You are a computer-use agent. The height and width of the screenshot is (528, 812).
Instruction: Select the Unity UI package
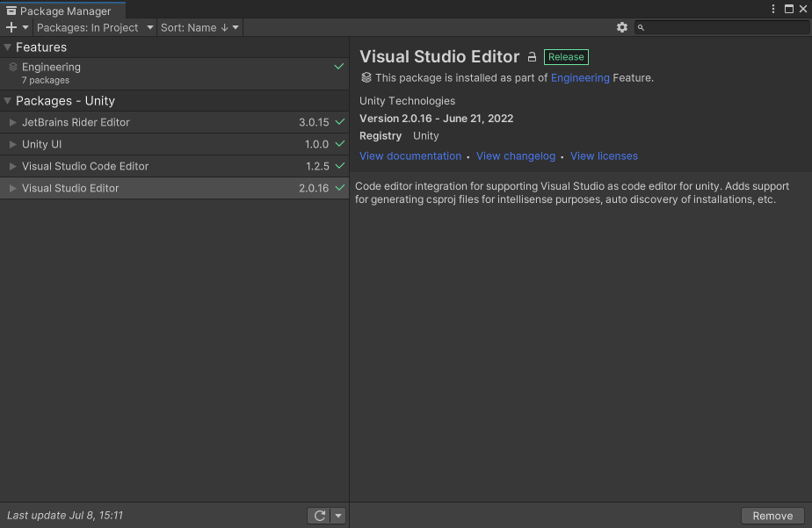pyautogui.click(x=175, y=144)
